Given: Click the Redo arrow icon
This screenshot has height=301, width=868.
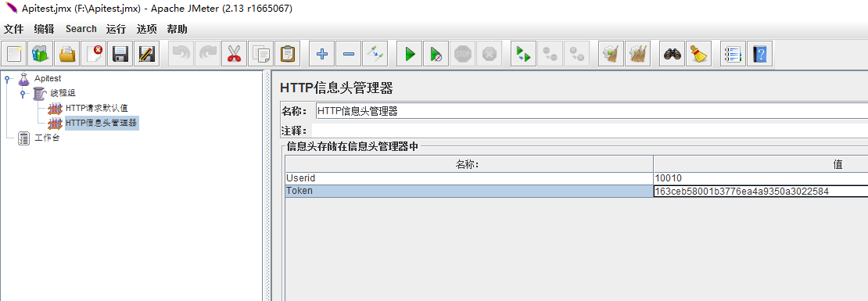Looking at the screenshot, I should (x=208, y=54).
